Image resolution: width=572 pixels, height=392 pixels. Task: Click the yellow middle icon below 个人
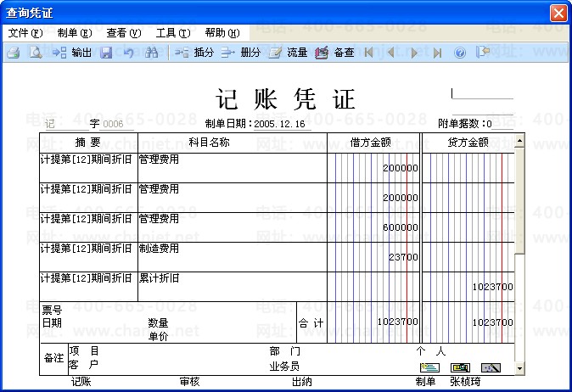click(x=460, y=367)
